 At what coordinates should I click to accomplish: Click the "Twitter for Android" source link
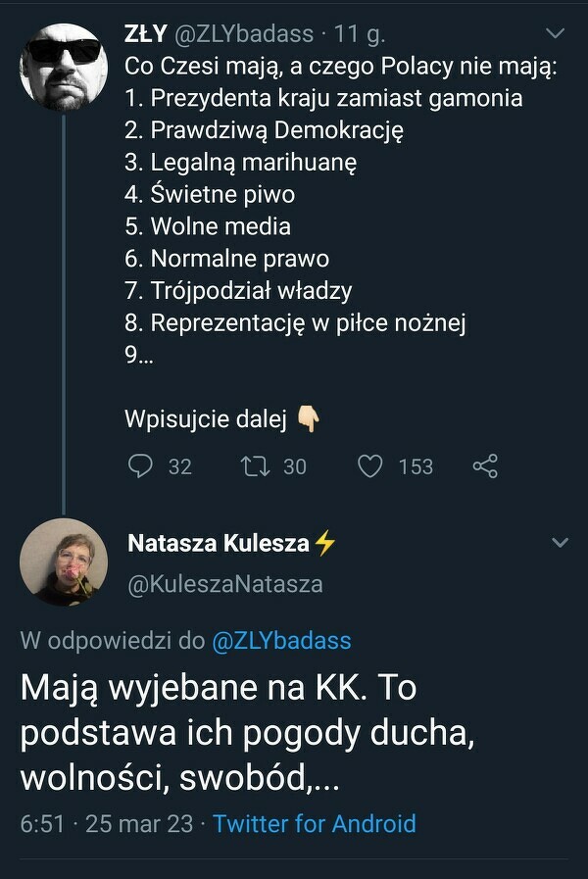click(314, 823)
